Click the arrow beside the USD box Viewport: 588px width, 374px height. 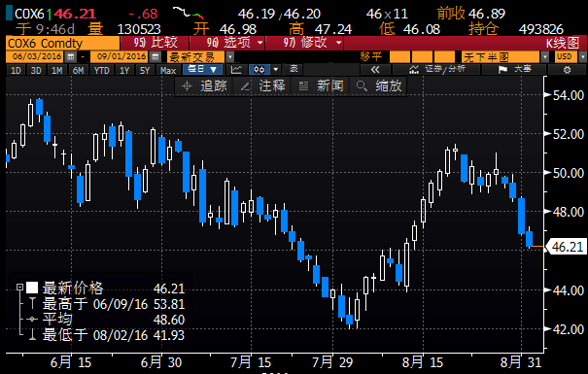point(583,57)
